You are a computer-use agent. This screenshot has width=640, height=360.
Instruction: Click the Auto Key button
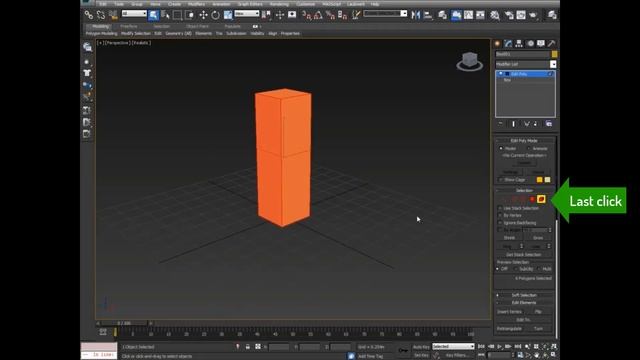coord(421,347)
